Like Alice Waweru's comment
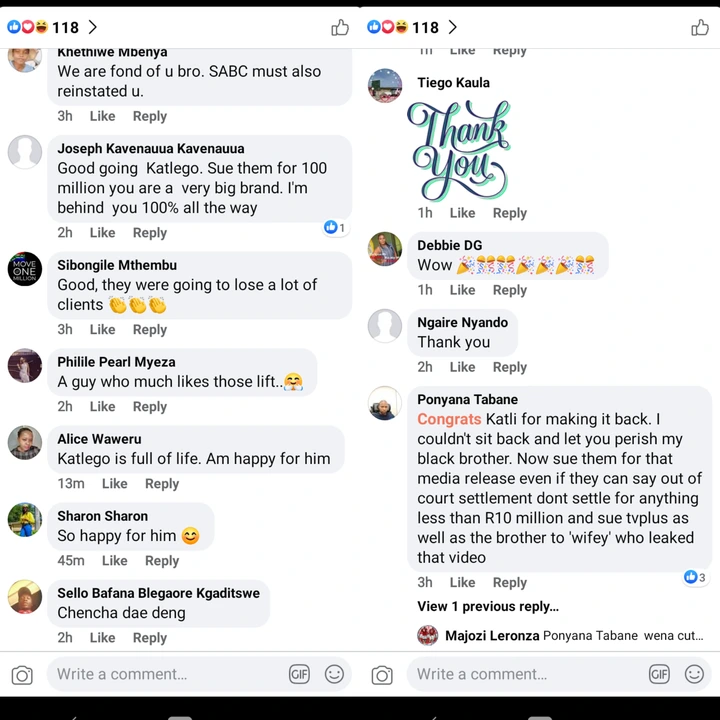720x720 pixels. [114, 484]
